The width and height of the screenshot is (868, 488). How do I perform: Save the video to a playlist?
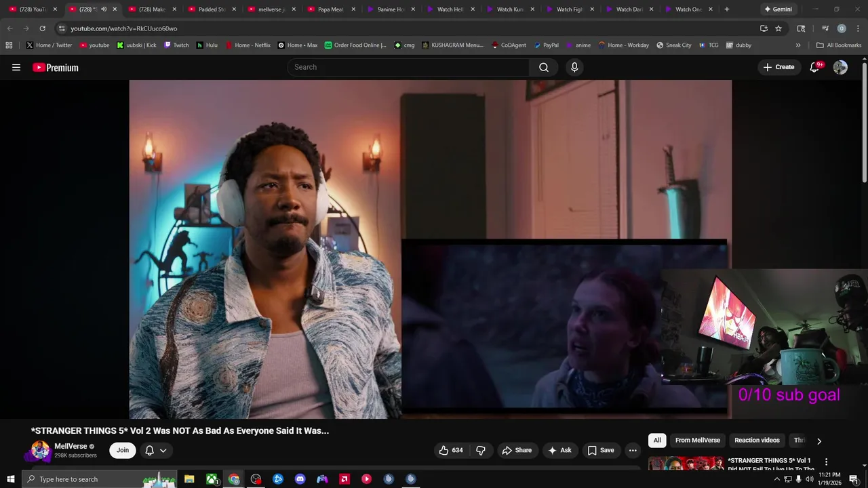(601, 450)
